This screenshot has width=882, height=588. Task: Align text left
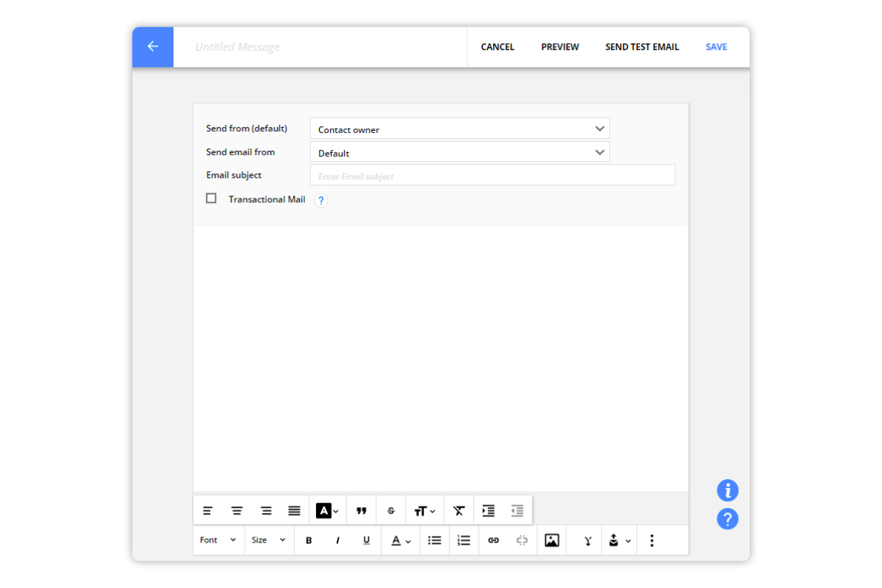click(x=208, y=511)
